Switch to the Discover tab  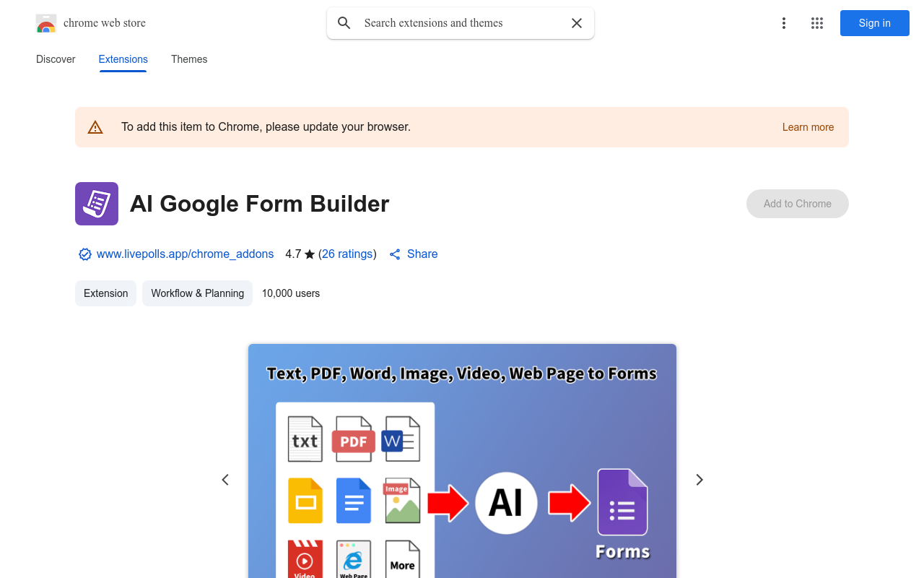pos(56,59)
